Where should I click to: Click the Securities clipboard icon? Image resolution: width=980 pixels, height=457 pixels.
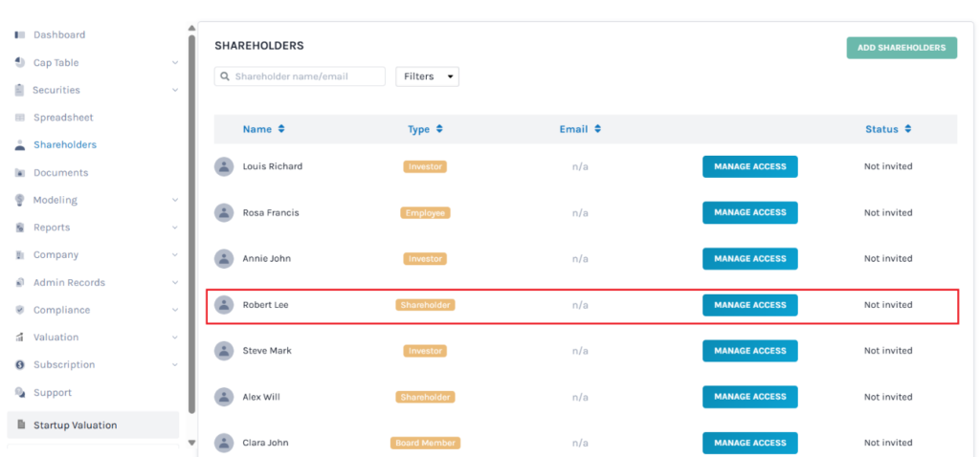20,90
